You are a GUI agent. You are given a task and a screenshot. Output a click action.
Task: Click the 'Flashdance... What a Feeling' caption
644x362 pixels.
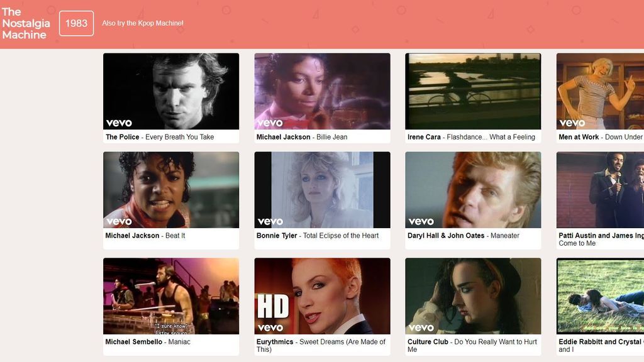pos(491,137)
